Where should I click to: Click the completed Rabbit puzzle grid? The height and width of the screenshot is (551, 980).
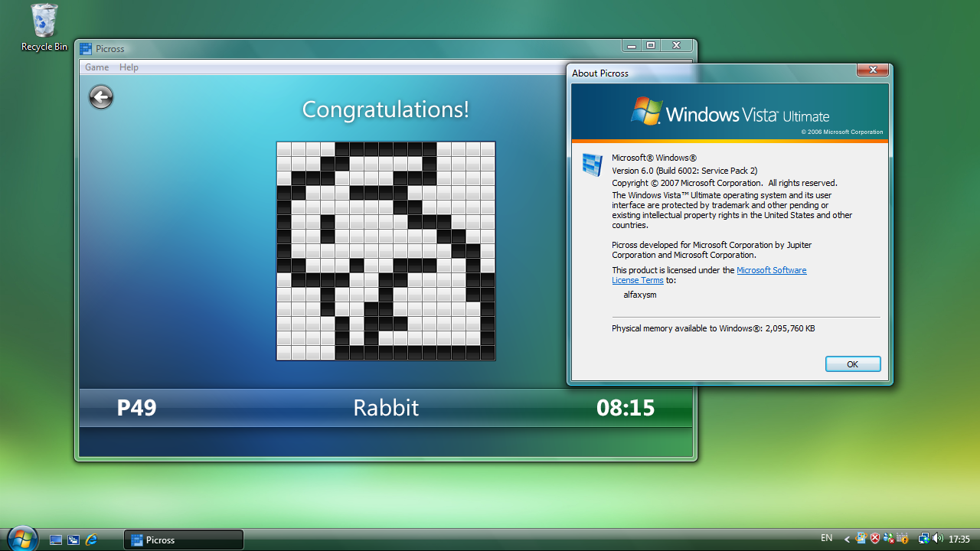386,251
